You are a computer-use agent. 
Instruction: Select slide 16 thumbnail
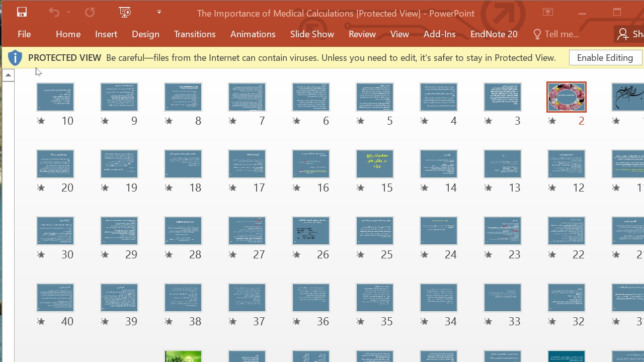311,164
